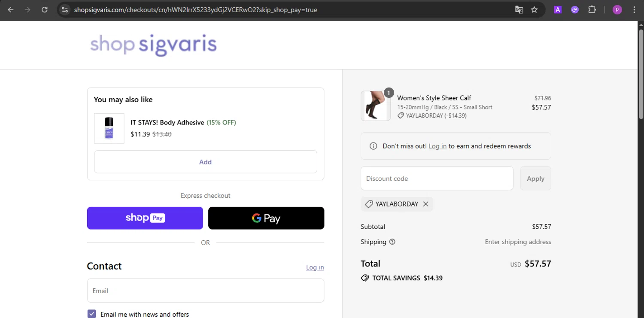Viewport: 644px width, 318px height.
Task: Bookmark this page with the star icon
Action: 535,9
